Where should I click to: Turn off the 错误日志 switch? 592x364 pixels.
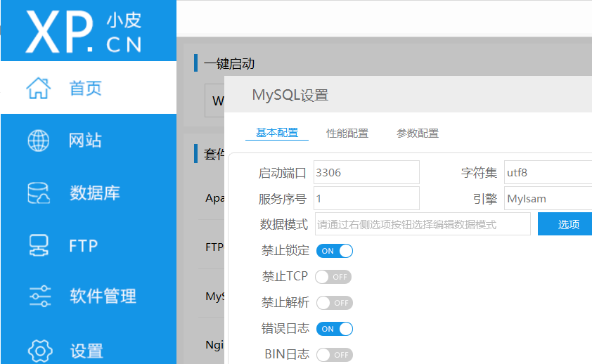tap(335, 329)
